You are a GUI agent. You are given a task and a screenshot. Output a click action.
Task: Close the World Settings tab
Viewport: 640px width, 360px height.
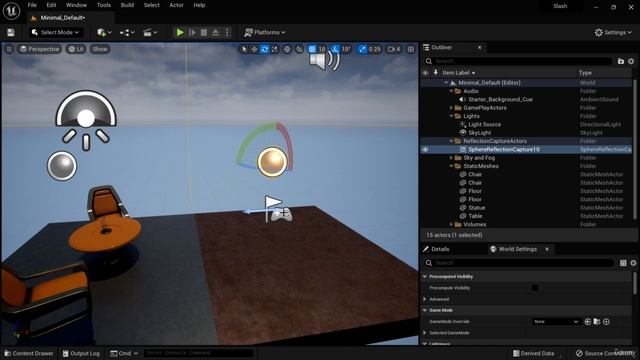547,249
